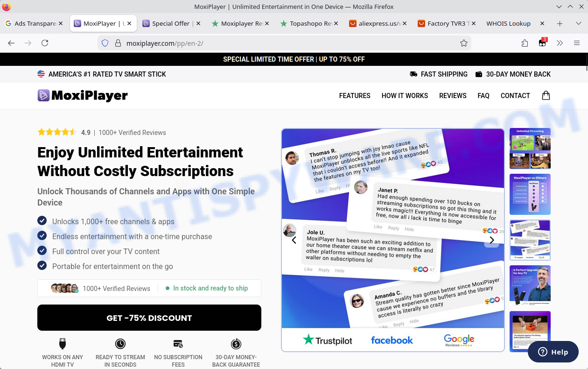The width and height of the screenshot is (588, 369).
Task: Click the MoxiPlayer logo
Action: (83, 95)
